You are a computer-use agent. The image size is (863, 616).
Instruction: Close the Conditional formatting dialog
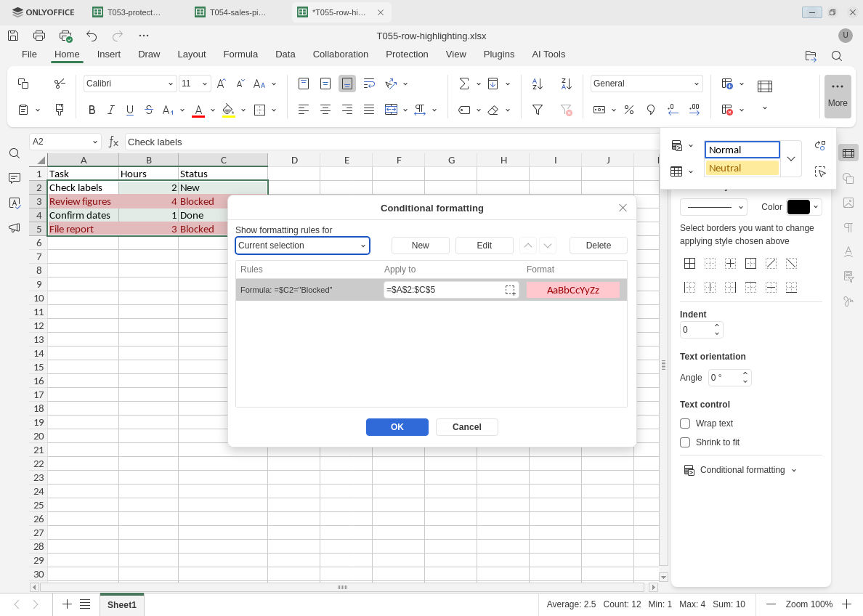coord(623,208)
